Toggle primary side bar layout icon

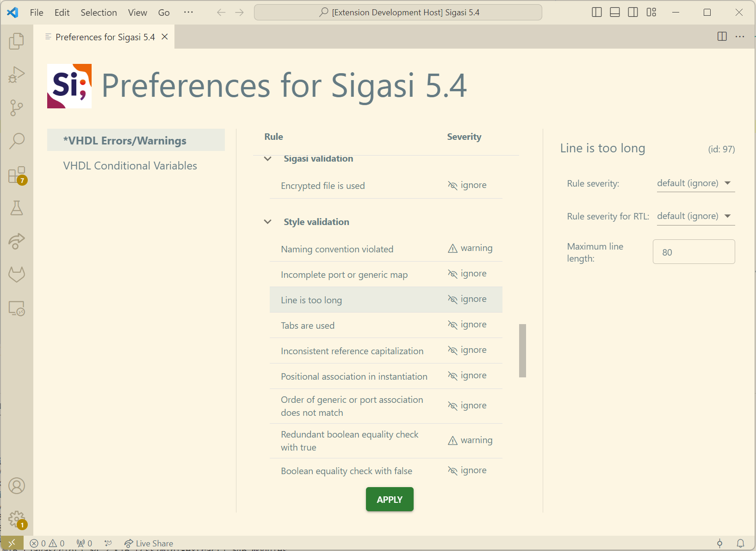point(597,13)
